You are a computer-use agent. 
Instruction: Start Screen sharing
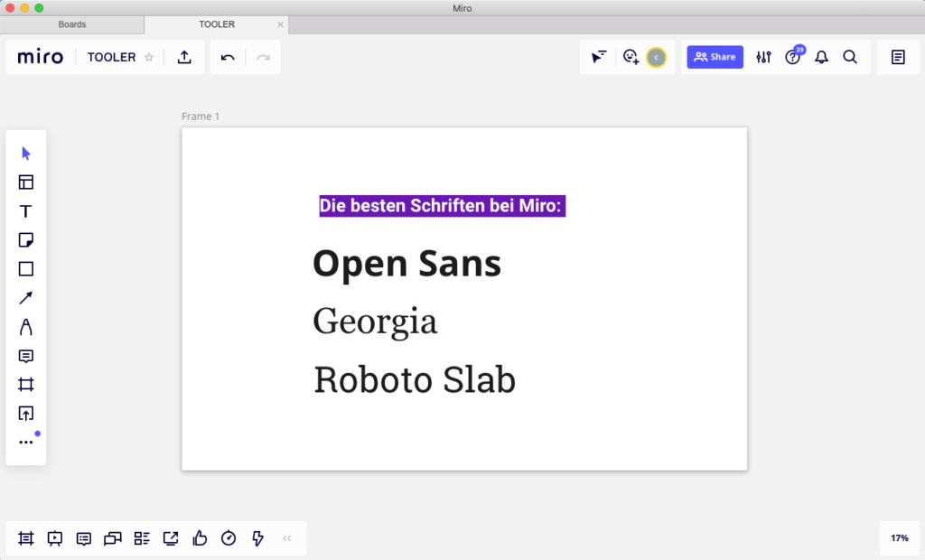(171, 538)
